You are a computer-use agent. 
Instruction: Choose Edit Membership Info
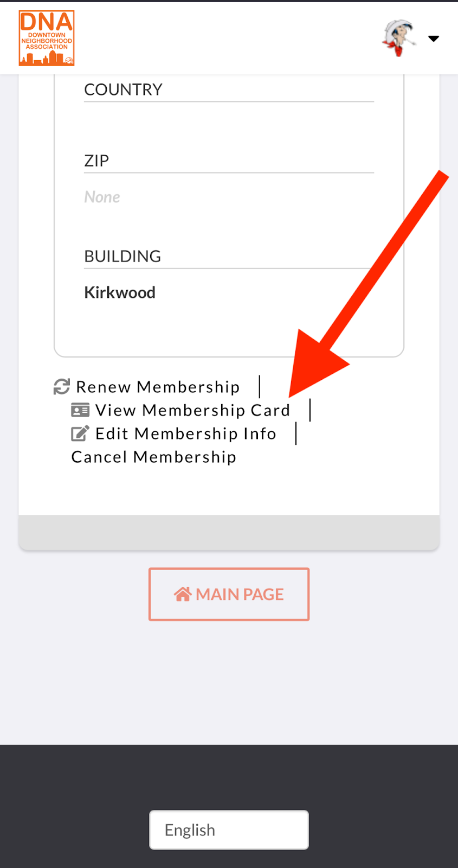(186, 433)
